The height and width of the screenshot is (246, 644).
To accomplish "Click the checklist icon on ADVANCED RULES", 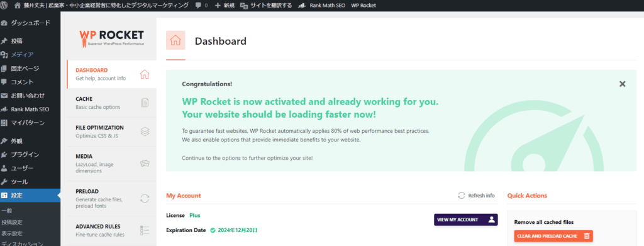I will pyautogui.click(x=145, y=230).
